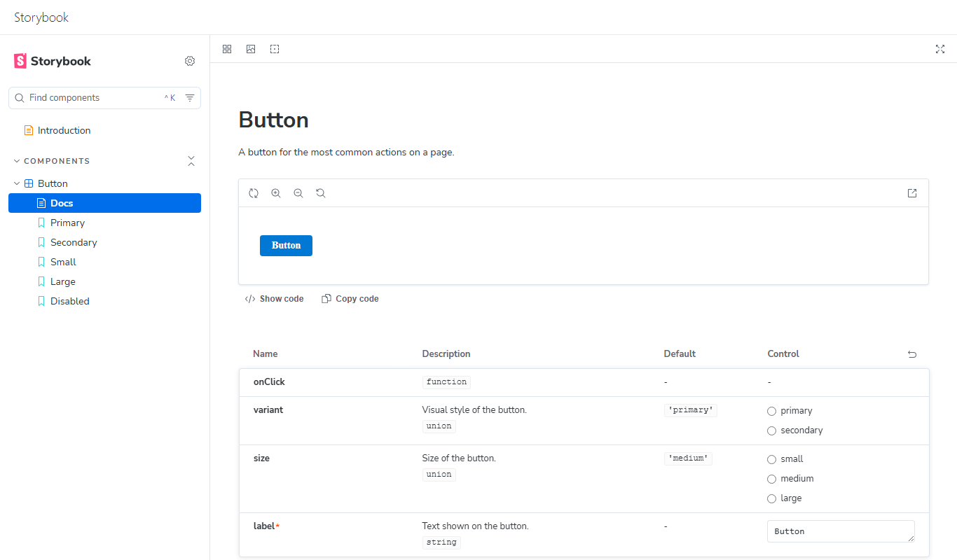
Task: Click the 'medium' default value
Action: click(688, 458)
